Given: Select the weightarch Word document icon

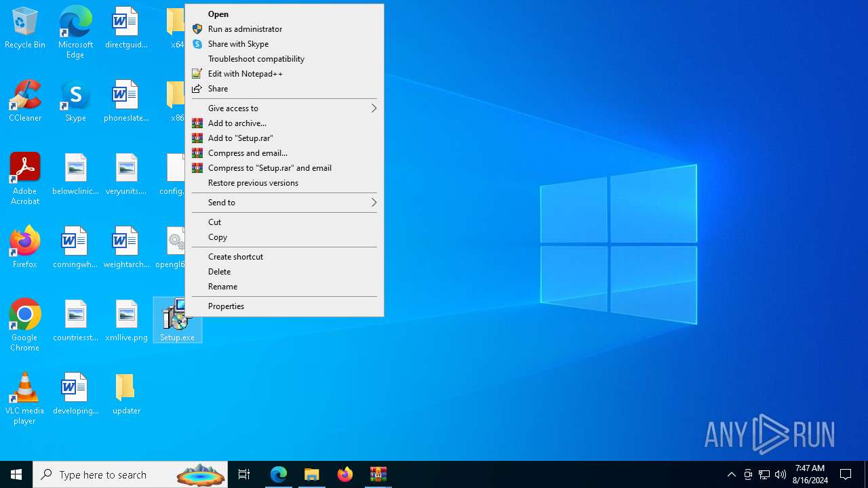Looking at the screenshot, I should [126, 248].
